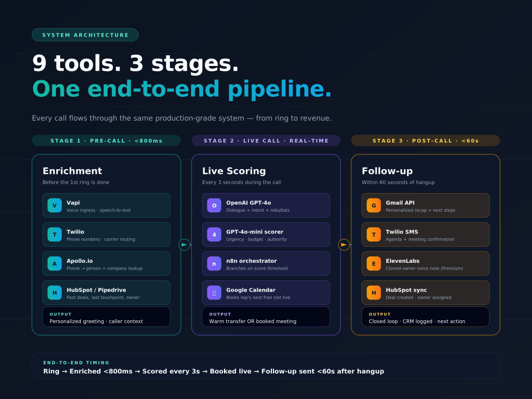The height and width of the screenshot is (399, 532).
Task: Click the Live Scoring heading
Action: [x=234, y=171]
